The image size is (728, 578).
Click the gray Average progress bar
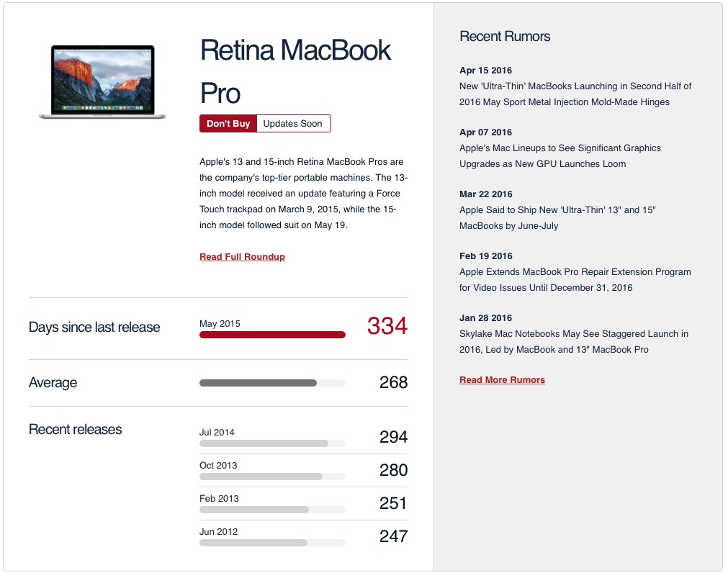point(272,383)
